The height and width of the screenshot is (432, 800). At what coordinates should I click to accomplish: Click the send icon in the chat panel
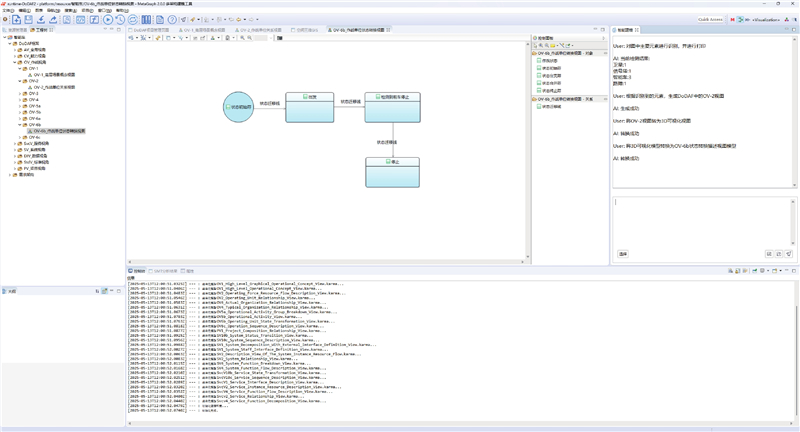pyautogui.click(x=789, y=254)
